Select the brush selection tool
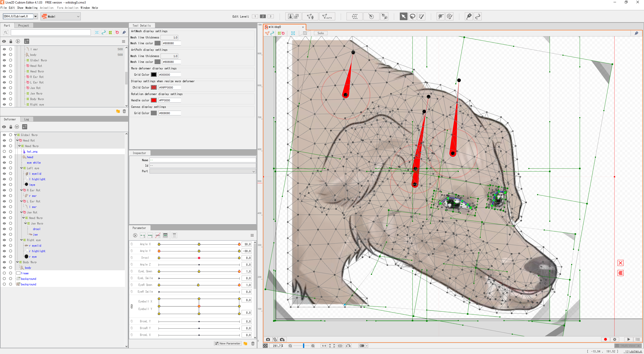Screen dimensions: 644x354 pos(421,17)
